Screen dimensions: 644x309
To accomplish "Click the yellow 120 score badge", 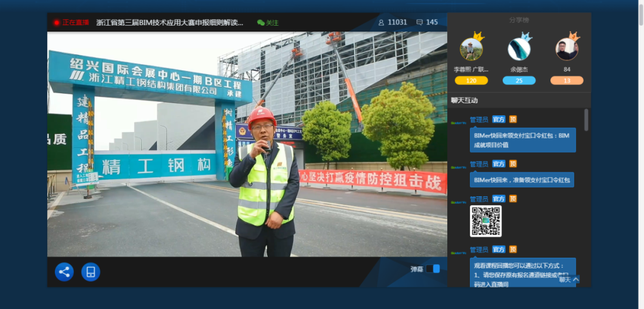I will click(472, 81).
